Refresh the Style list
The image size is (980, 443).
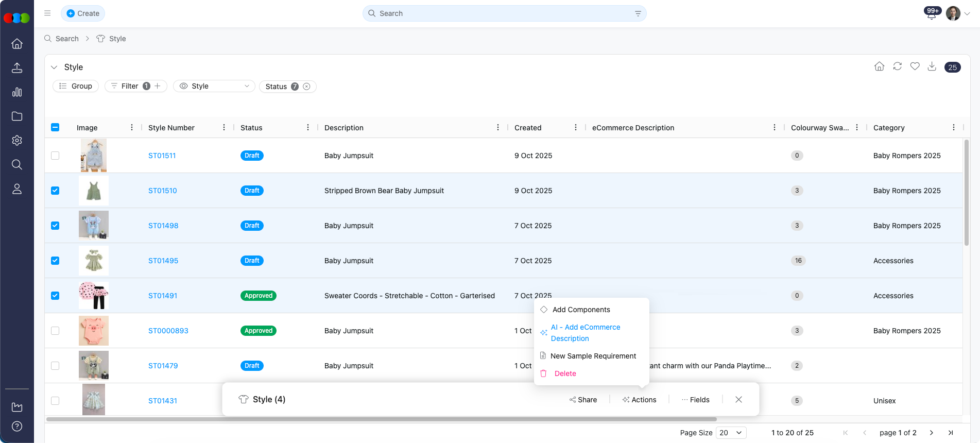click(898, 66)
